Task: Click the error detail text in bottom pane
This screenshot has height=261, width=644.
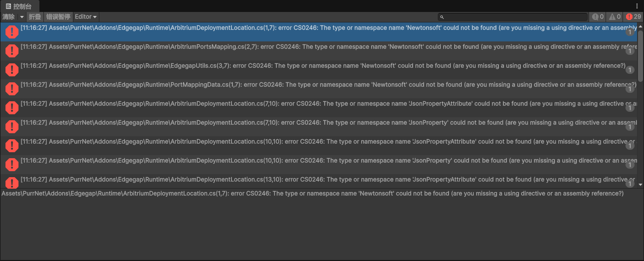Action: 313,193
